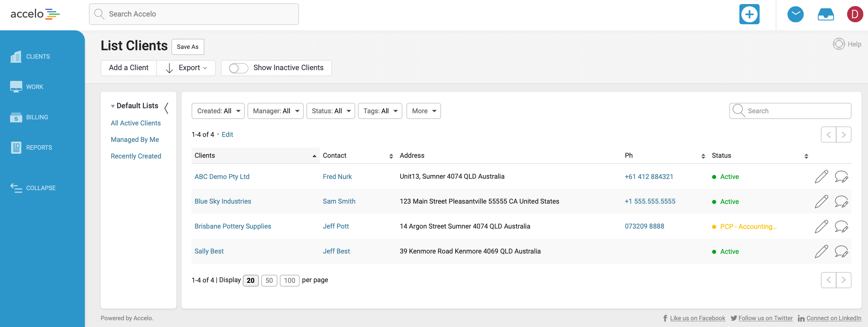The width and height of the screenshot is (868, 327).
Task: Add note to Blue Sky Industries via bubble icon
Action: (x=841, y=202)
